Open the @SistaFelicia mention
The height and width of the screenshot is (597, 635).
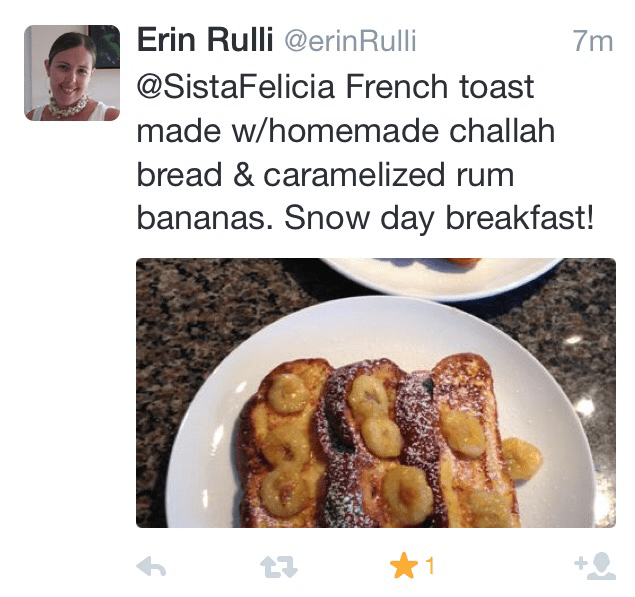(235, 87)
